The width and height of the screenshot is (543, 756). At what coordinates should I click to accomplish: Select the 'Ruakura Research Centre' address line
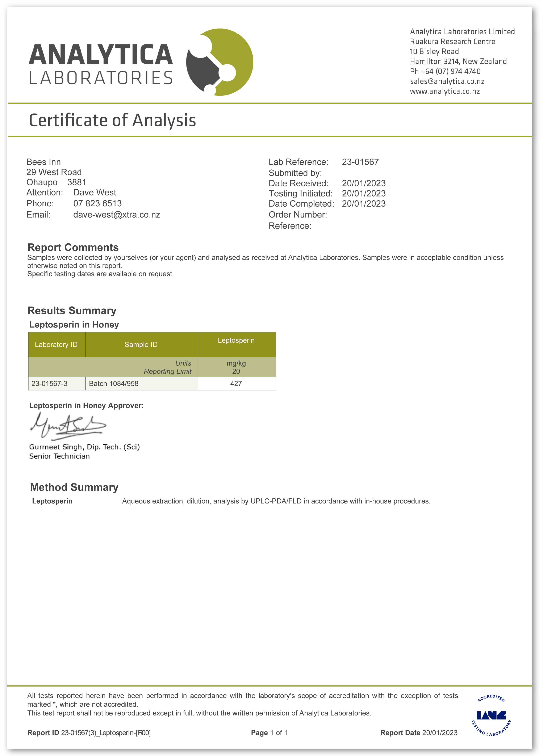tap(453, 42)
